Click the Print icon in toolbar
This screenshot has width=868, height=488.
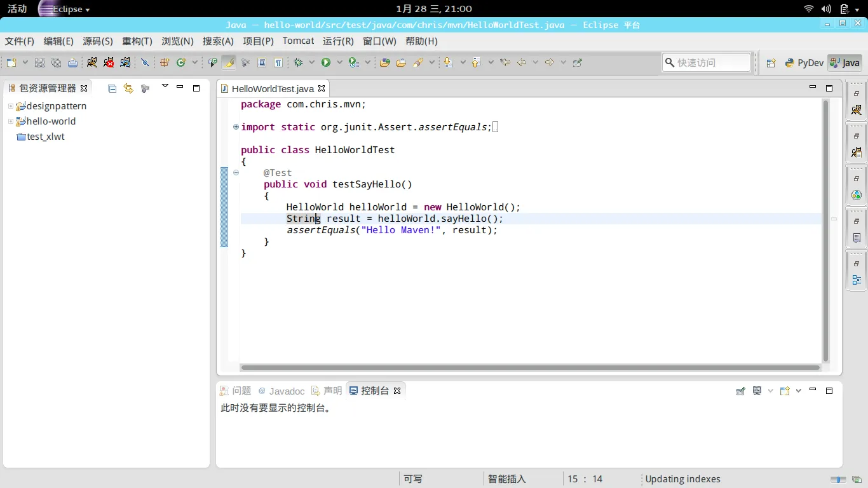[x=72, y=62]
